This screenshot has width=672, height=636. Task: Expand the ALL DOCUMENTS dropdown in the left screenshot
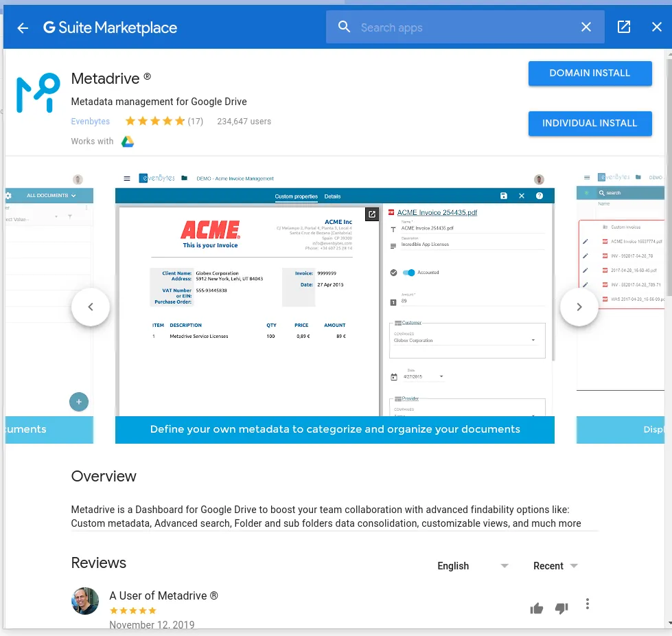pyautogui.click(x=51, y=195)
